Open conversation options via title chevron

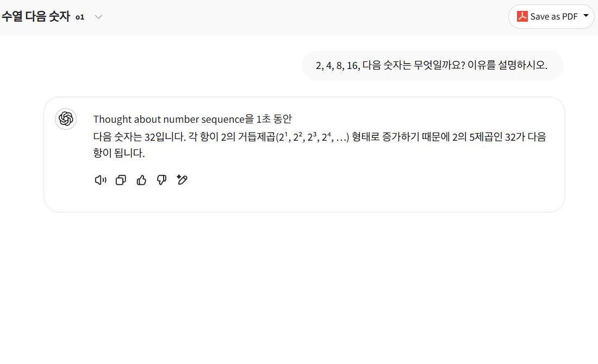click(98, 17)
